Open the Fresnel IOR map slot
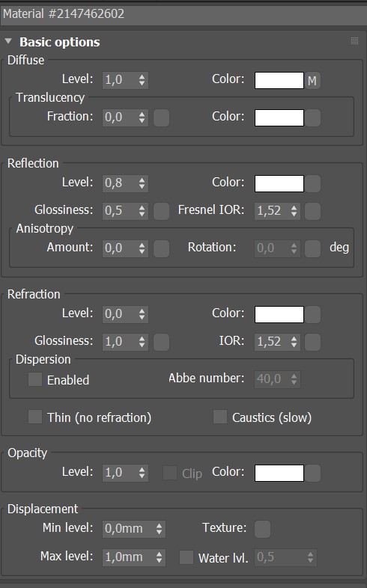This screenshot has height=588, width=367. pyautogui.click(x=312, y=211)
